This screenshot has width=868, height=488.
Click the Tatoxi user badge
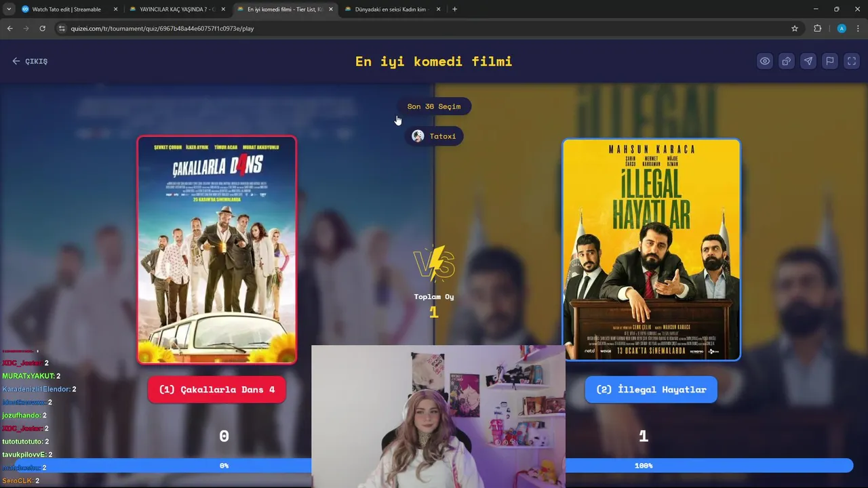(x=434, y=136)
